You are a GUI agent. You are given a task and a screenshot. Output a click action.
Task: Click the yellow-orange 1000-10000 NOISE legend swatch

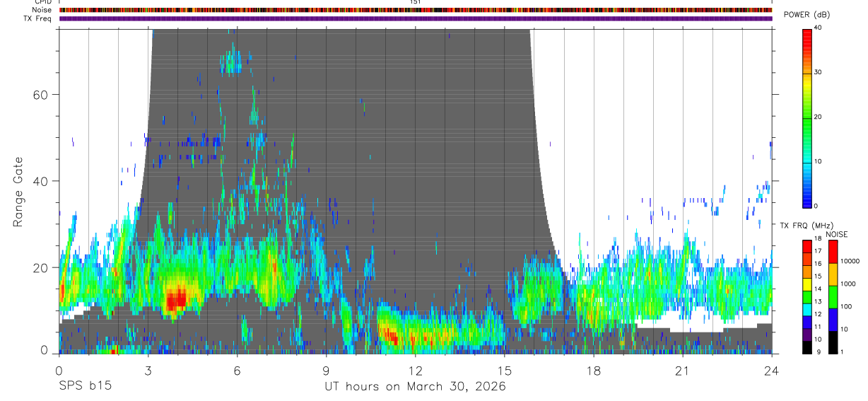pyautogui.click(x=833, y=274)
